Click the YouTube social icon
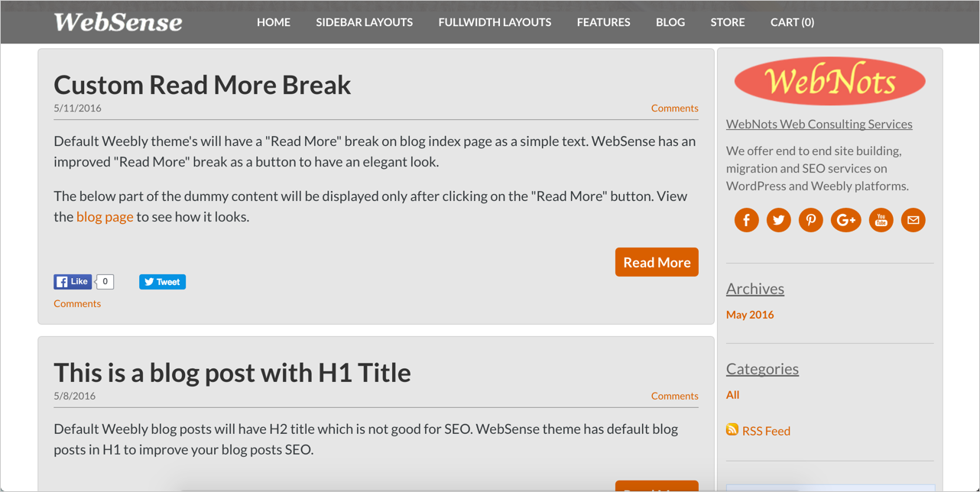Screen dimensions: 980x492 click(881, 220)
